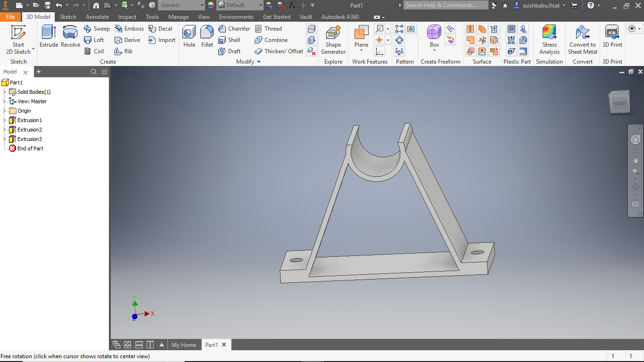Add a new browser panel tab

tap(39, 72)
